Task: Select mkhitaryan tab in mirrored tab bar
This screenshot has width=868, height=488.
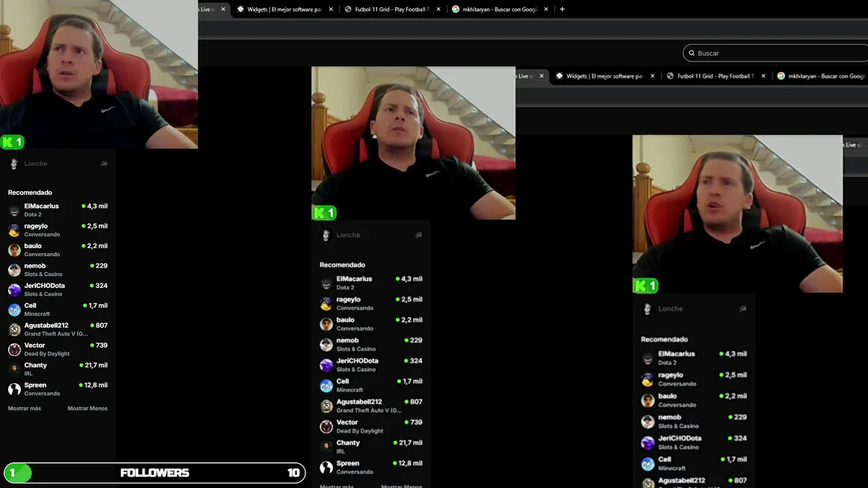Action: click(x=821, y=76)
